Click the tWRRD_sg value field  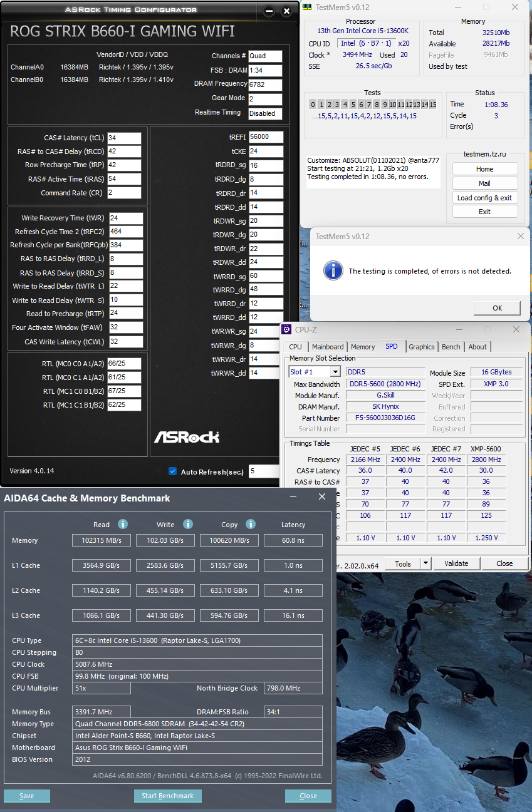coord(266,276)
